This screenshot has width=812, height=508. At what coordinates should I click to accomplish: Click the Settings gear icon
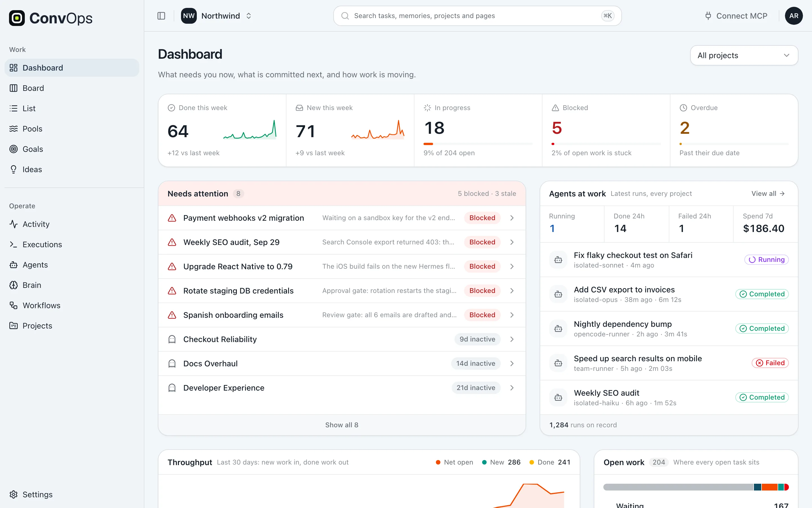[x=14, y=494]
